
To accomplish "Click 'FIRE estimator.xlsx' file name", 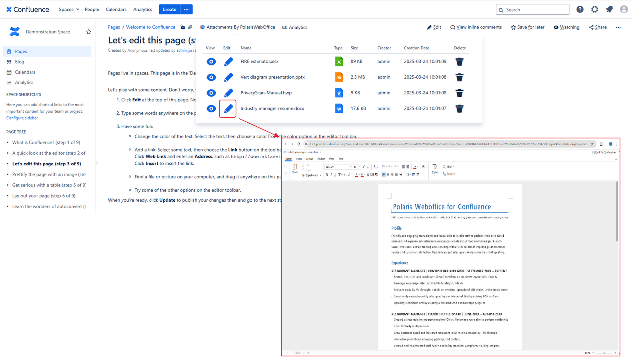I will [260, 62].
